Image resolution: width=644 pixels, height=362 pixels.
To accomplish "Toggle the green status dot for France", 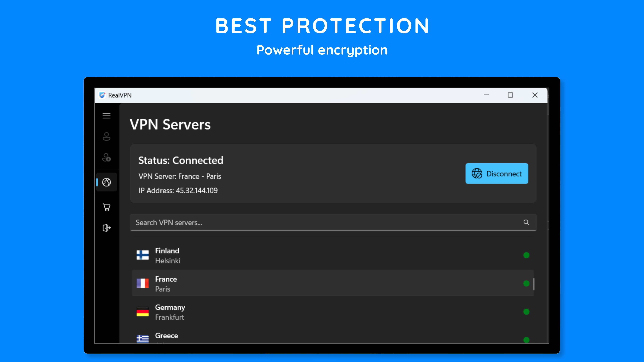I will pyautogui.click(x=526, y=284).
